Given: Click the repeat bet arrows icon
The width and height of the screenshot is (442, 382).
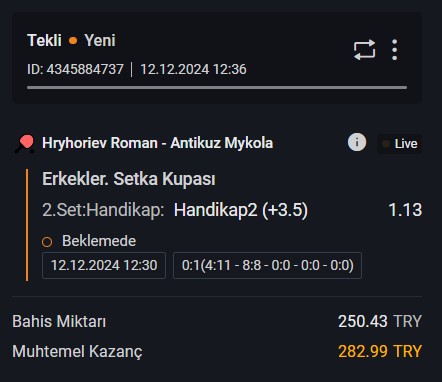Looking at the screenshot, I should point(364,50).
